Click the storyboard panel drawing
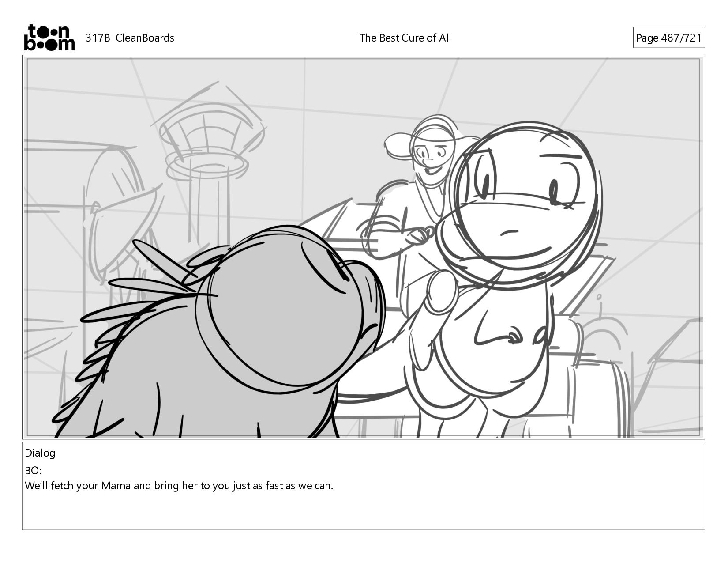 [363, 247]
